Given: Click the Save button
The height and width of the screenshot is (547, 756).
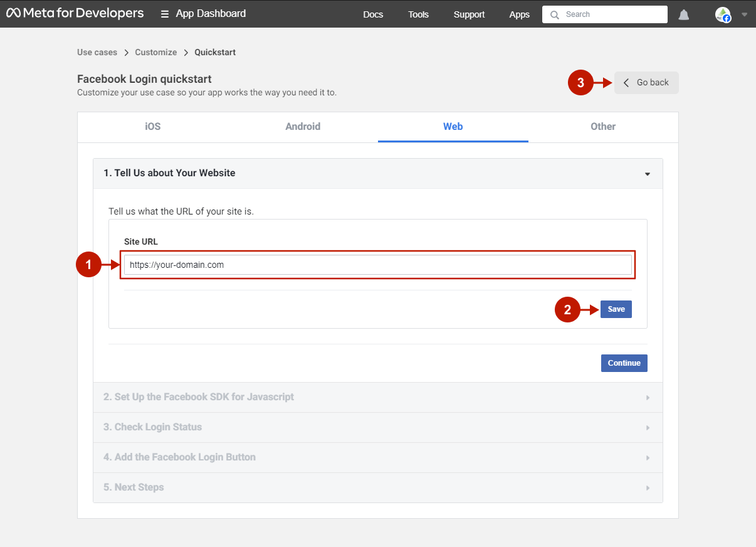Looking at the screenshot, I should 616,309.
